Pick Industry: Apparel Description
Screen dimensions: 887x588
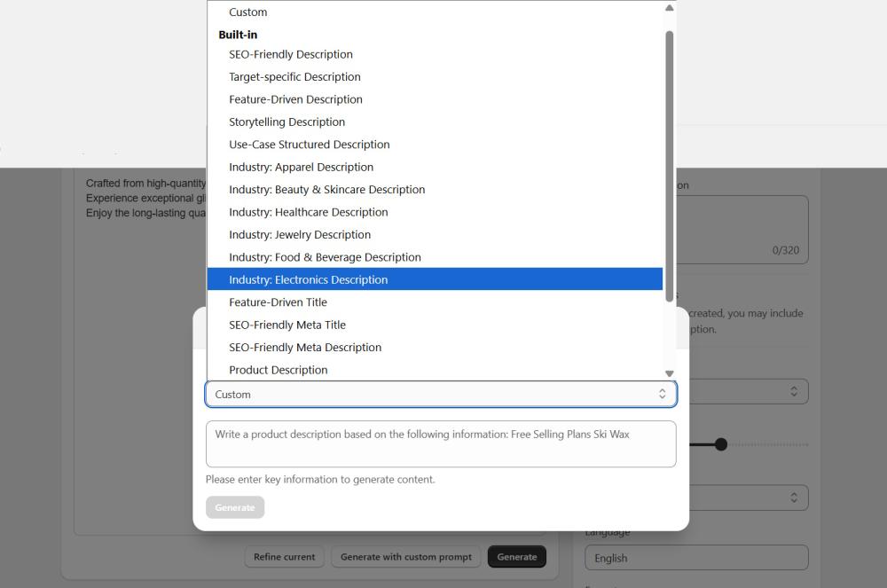coord(301,168)
